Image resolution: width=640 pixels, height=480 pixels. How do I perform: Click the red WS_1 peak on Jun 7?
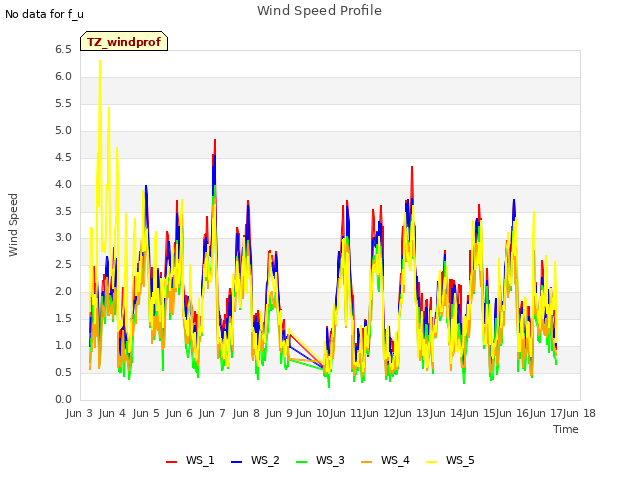pos(215,140)
